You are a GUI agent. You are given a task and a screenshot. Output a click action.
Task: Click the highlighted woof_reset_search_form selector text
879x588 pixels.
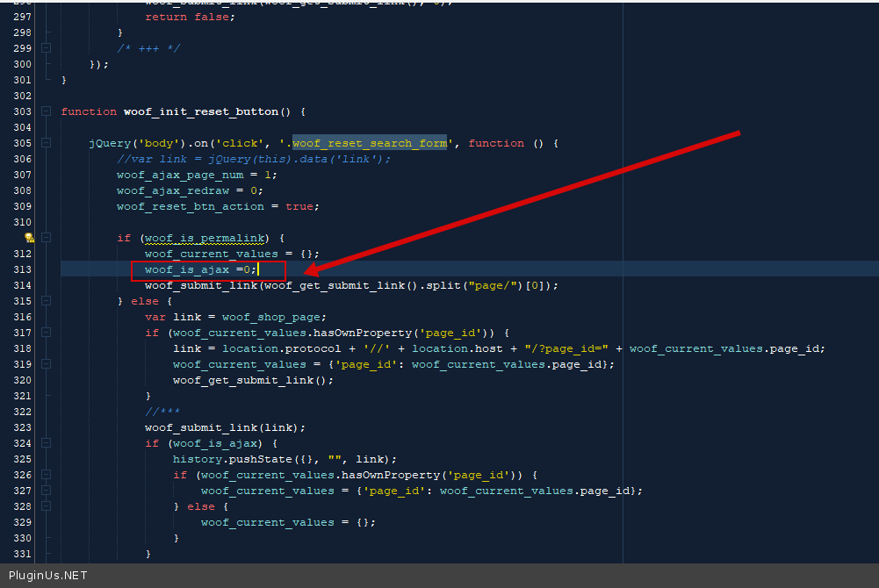pos(370,143)
